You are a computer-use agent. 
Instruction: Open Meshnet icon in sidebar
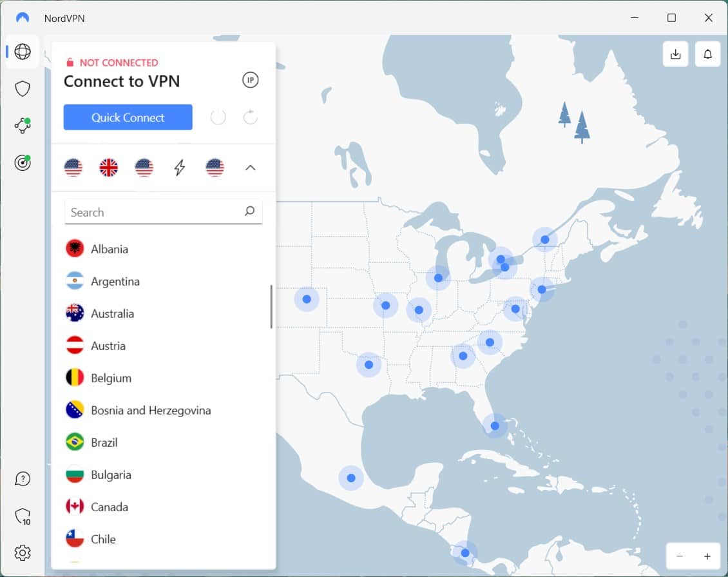point(23,126)
